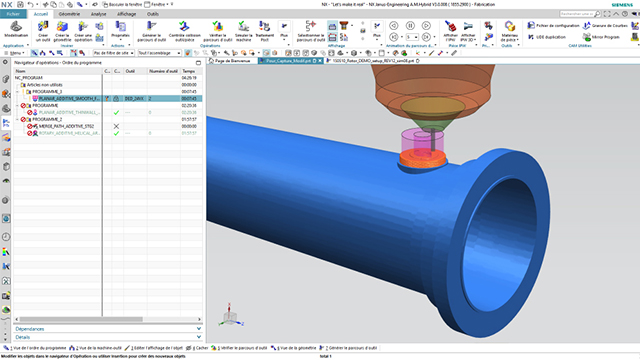The width and height of the screenshot is (640, 360).
Task: Click the Afficher l'IPW icon
Action: point(451,26)
